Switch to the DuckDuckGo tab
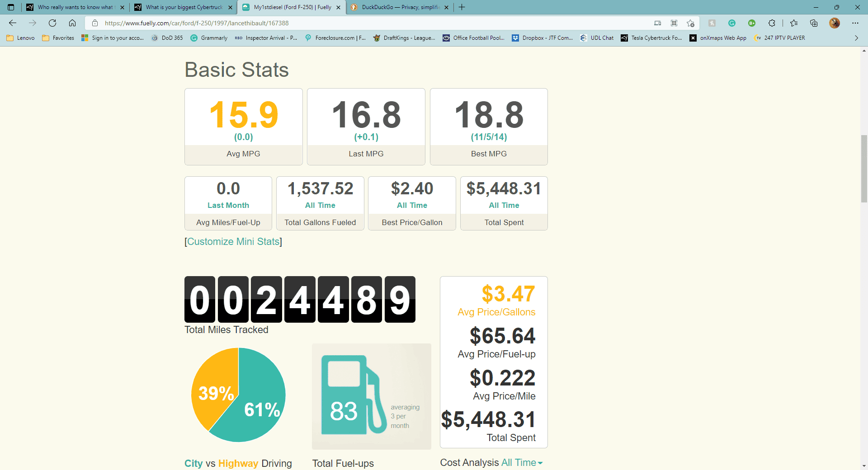Image resolution: width=868 pixels, height=470 pixels. (400, 7)
